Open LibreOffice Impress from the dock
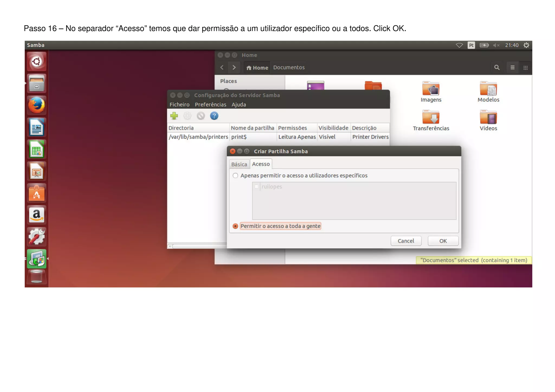Image resolution: width=555 pixels, height=392 pixels. tap(37, 171)
